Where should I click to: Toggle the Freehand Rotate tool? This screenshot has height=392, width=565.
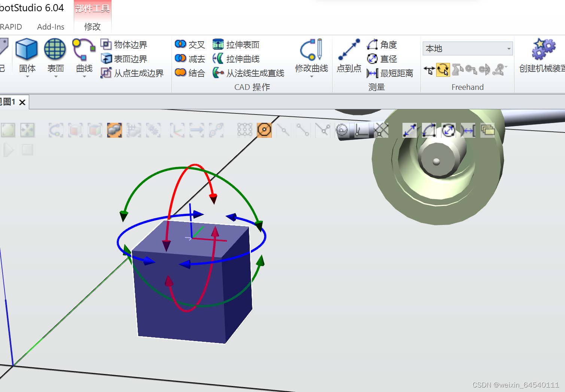443,70
